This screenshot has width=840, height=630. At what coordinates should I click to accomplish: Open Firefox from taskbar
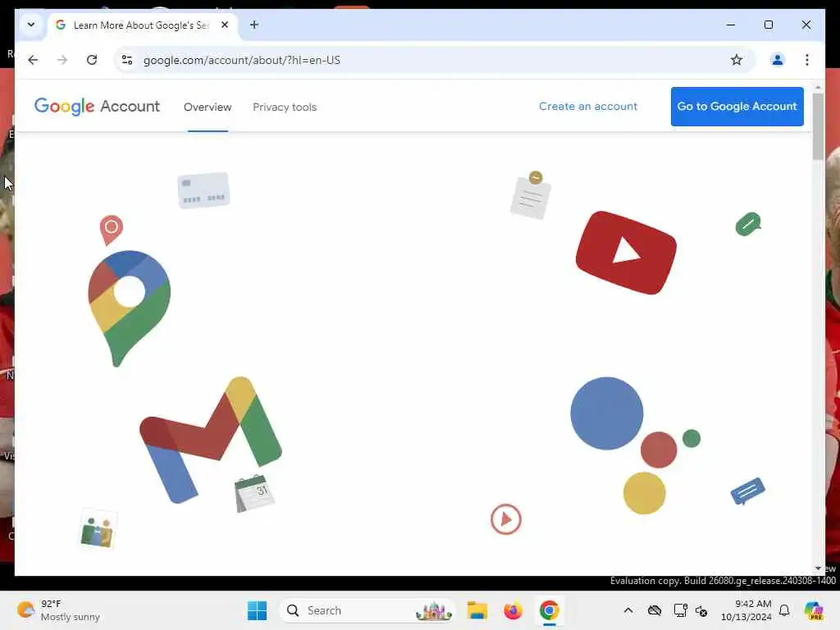click(513, 610)
